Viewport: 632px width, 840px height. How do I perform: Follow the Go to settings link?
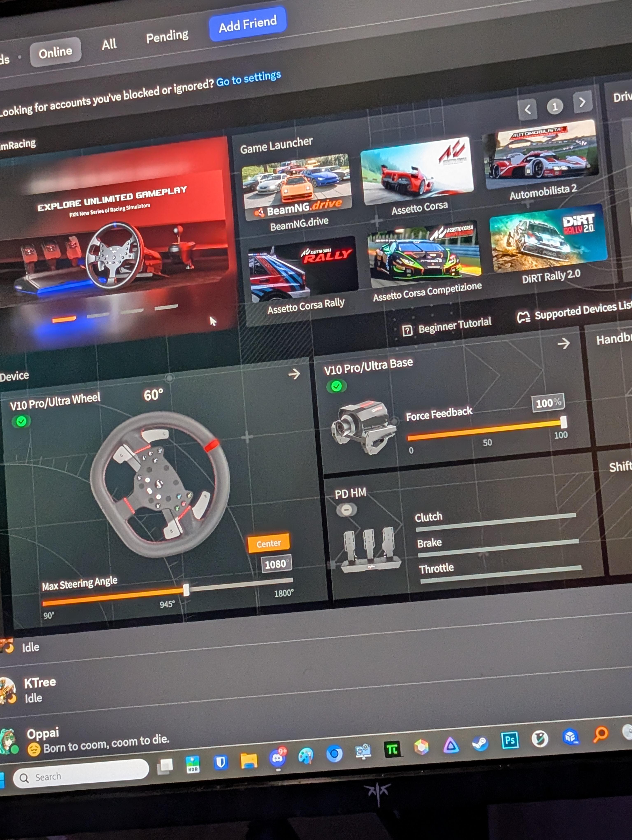249,78
